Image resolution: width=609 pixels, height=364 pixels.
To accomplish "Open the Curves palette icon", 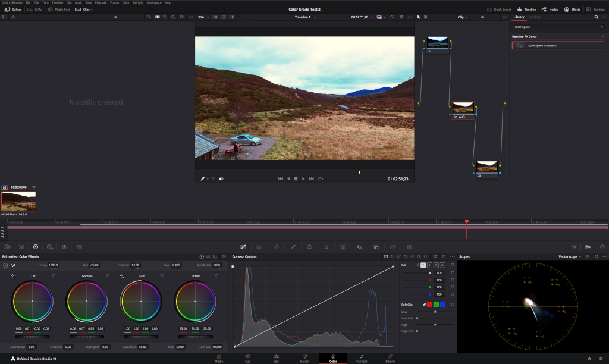I will click(243, 247).
